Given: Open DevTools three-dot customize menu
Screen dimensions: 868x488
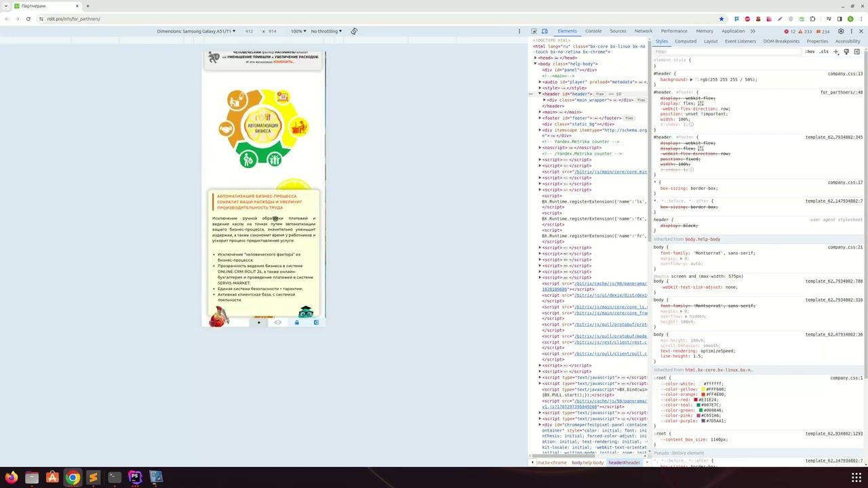Looking at the screenshot, I should pos(851,31).
